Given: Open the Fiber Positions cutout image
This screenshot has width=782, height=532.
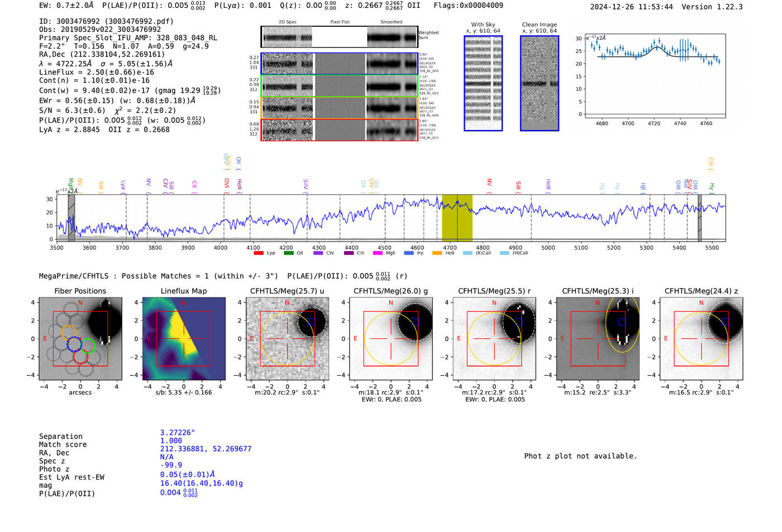Looking at the screenshot, I should tap(80, 339).
